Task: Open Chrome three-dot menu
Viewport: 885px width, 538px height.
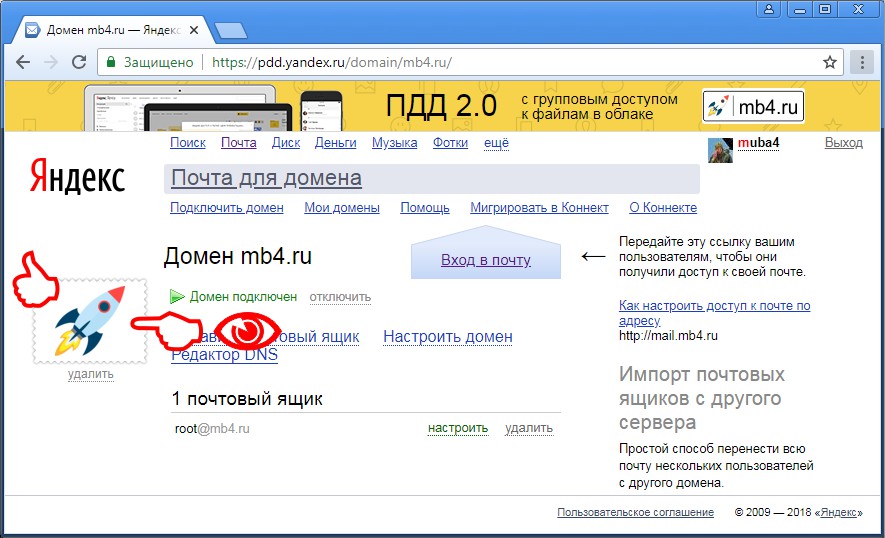Action: click(x=862, y=62)
